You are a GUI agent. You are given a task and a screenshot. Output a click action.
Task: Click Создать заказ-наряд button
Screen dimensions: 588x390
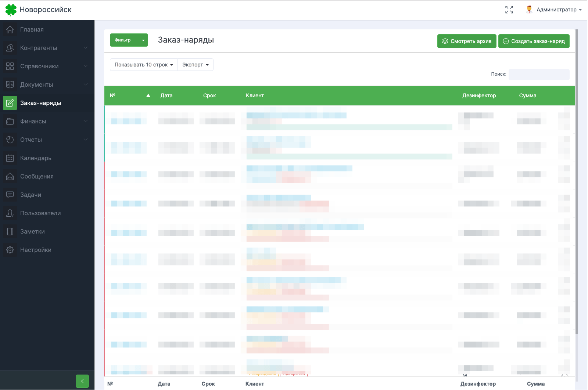pos(534,41)
